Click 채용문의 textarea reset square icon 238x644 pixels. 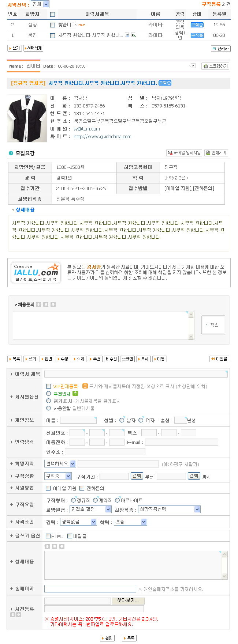pos(46,304)
